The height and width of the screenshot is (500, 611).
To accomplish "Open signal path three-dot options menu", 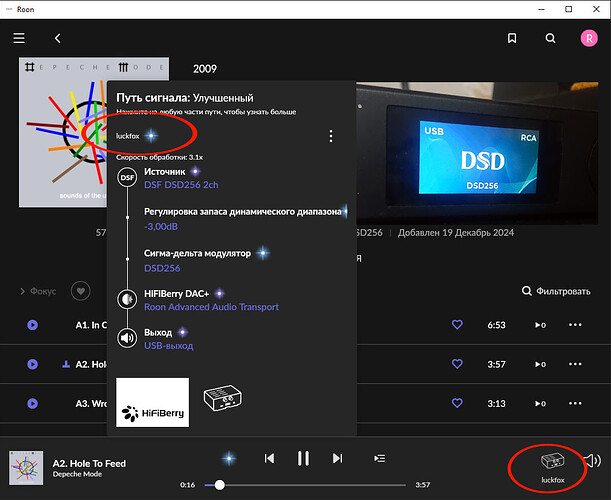I will pyautogui.click(x=331, y=136).
